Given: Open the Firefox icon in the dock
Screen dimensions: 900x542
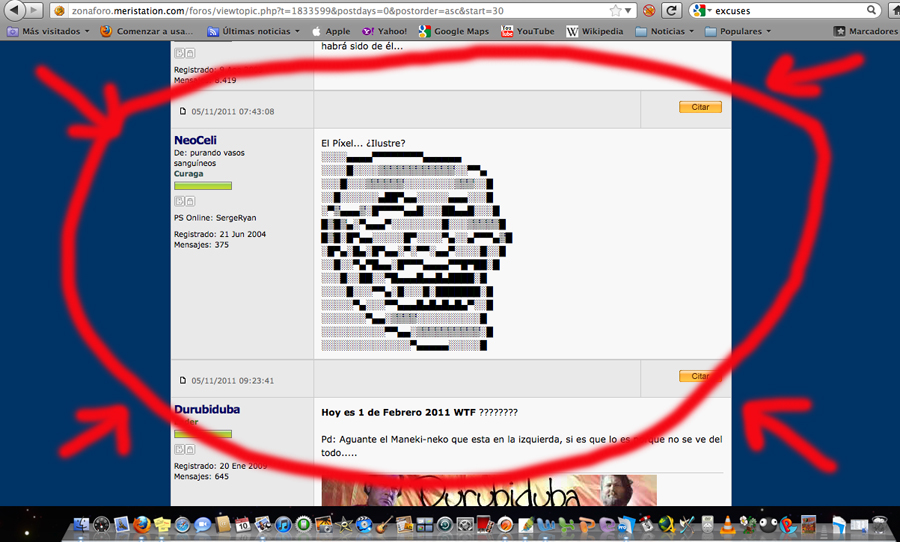Looking at the screenshot, I should tap(141, 524).
